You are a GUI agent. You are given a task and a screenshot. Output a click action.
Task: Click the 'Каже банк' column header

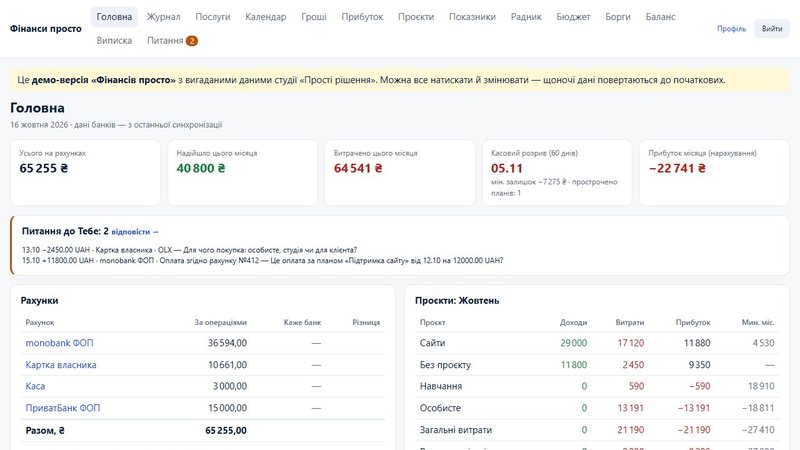[303, 322]
